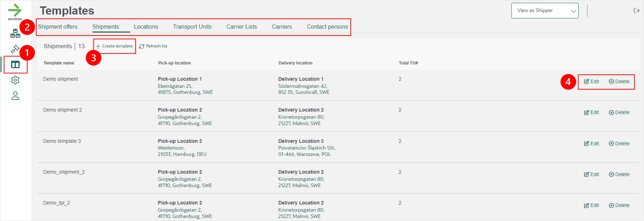Open settings via the gear icon
The image size is (644, 221).
(x=15, y=80)
